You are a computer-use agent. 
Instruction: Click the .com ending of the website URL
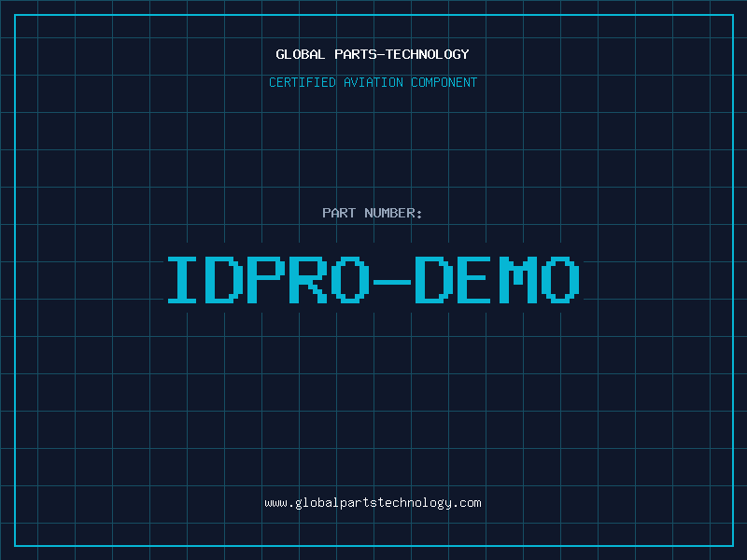tap(467, 503)
